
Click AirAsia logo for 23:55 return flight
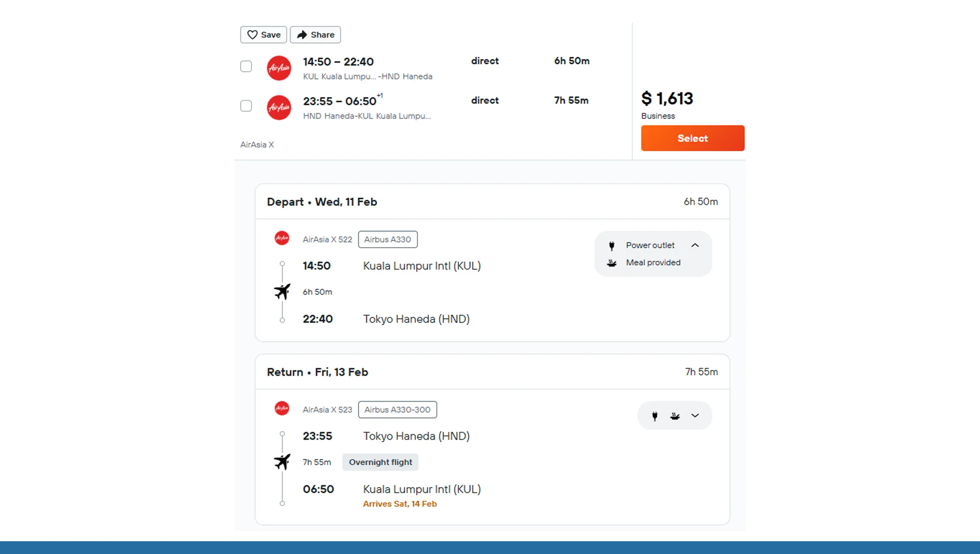point(279,108)
